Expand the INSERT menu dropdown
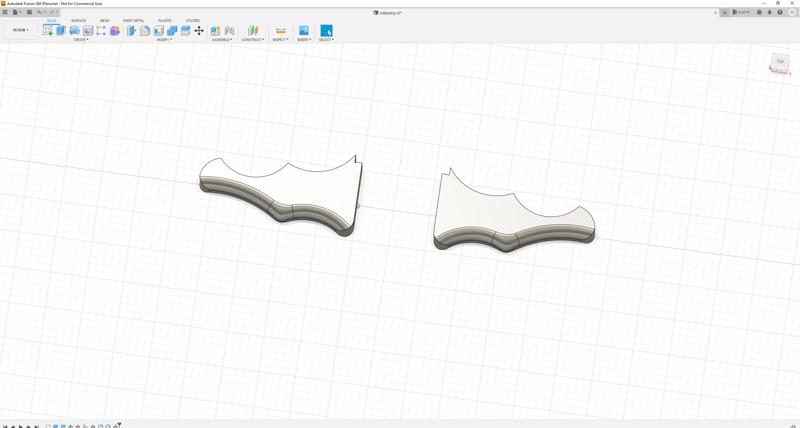The image size is (800, 428). pyautogui.click(x=304, y=39)
